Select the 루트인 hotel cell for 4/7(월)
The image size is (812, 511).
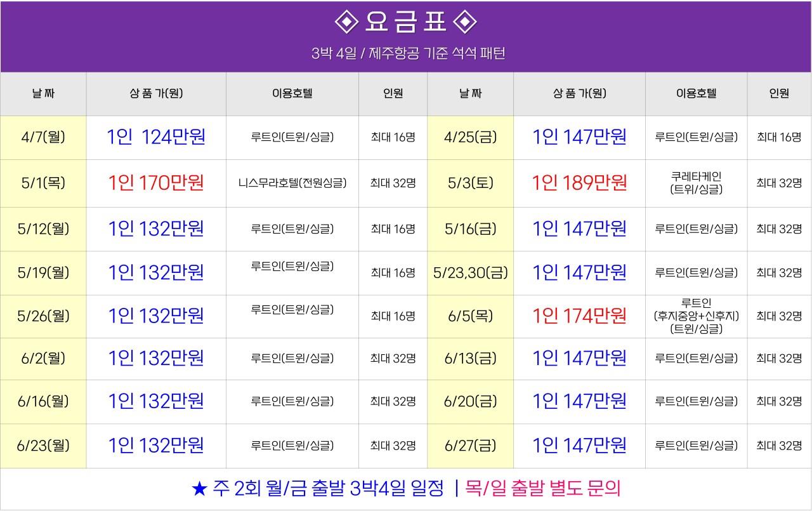[292, 137]
